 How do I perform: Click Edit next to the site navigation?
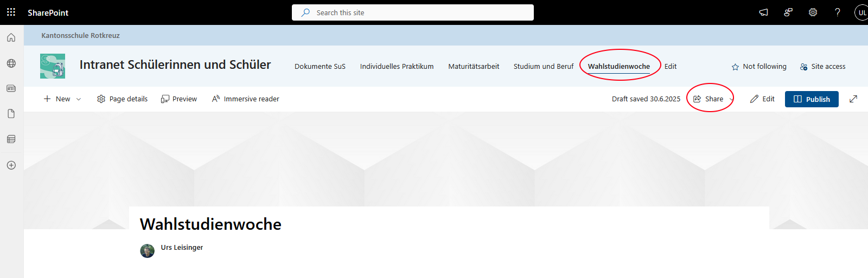[x=671, y=67]
